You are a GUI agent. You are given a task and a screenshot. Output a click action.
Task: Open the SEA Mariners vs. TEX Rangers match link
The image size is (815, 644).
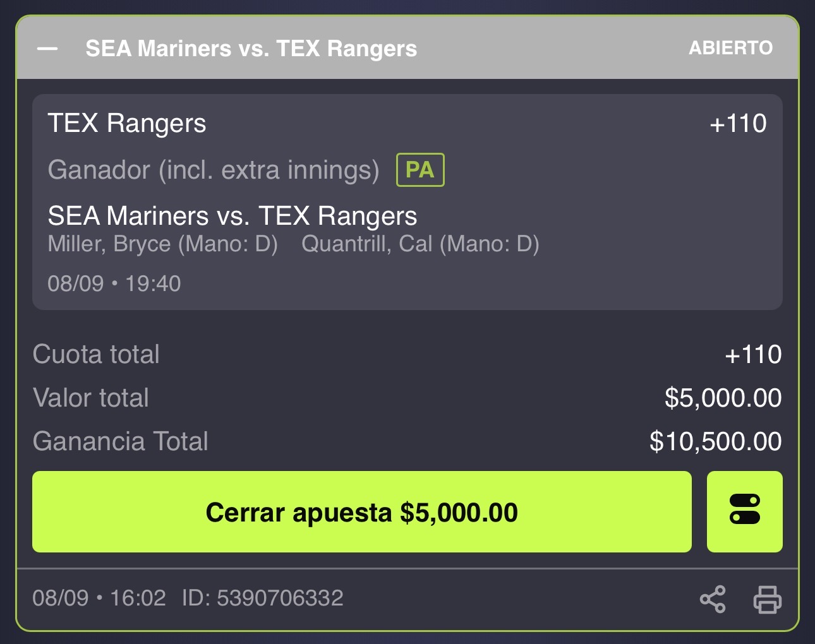(232, 216)
